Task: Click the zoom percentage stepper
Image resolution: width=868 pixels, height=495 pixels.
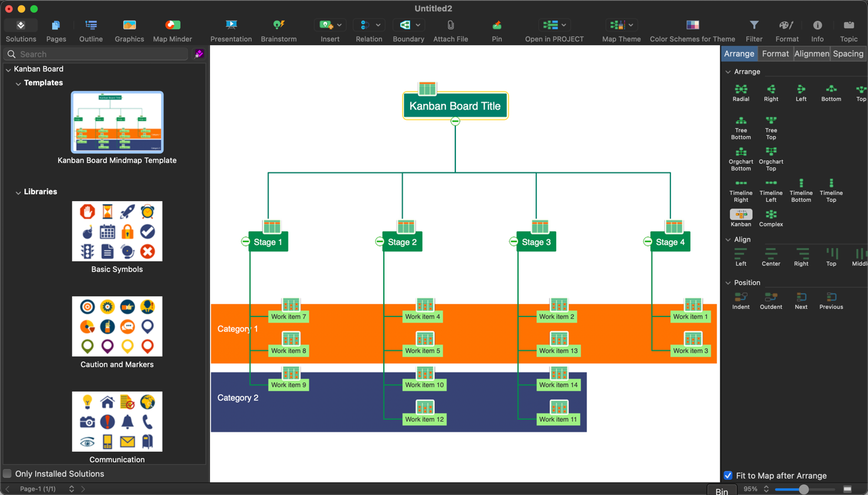Action: coord(766,489)
